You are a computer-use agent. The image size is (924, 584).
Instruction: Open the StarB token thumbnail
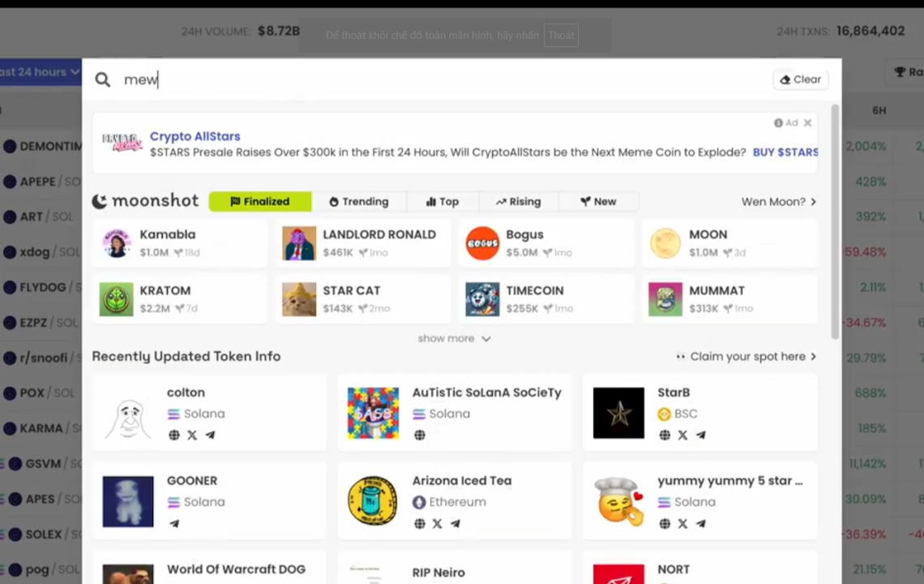[618, 413]
